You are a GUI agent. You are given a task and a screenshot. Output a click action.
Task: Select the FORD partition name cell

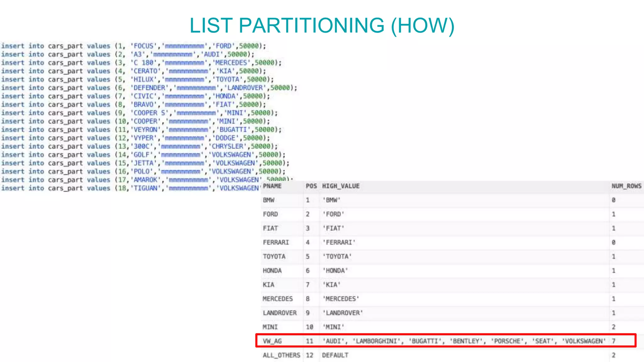tap(270, 214)
